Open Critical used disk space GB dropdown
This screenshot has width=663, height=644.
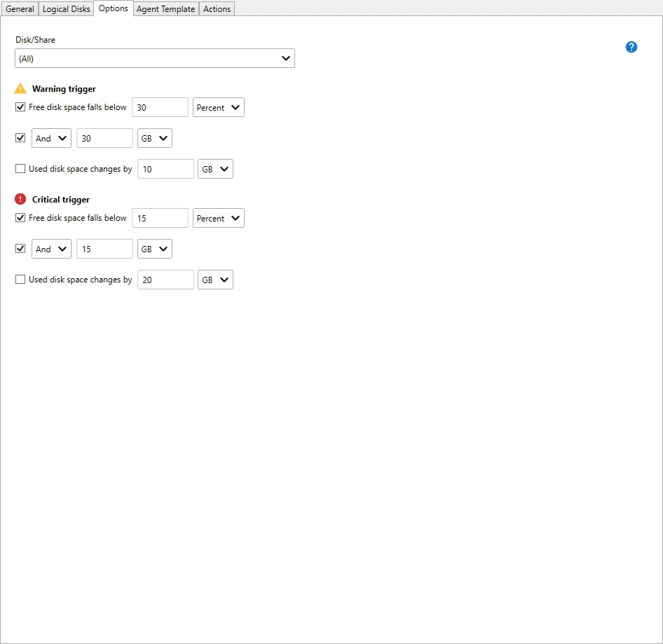point(215,280)
